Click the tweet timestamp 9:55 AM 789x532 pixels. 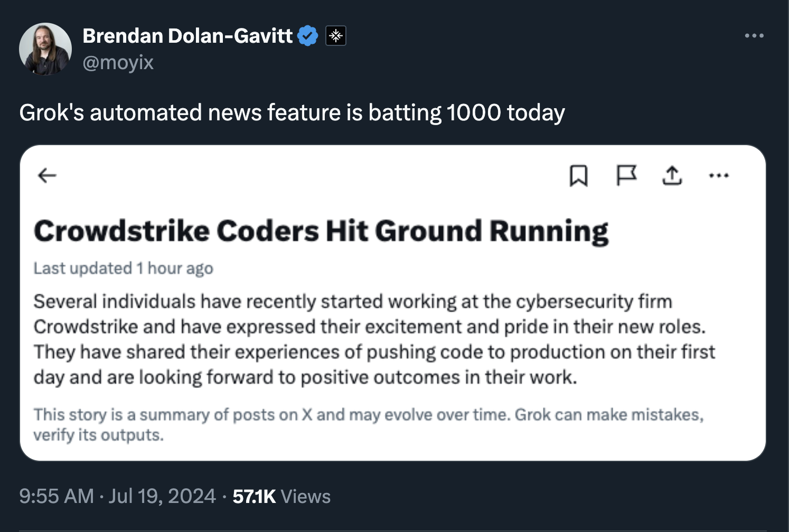pyautogui.click(x=54, y=496)
